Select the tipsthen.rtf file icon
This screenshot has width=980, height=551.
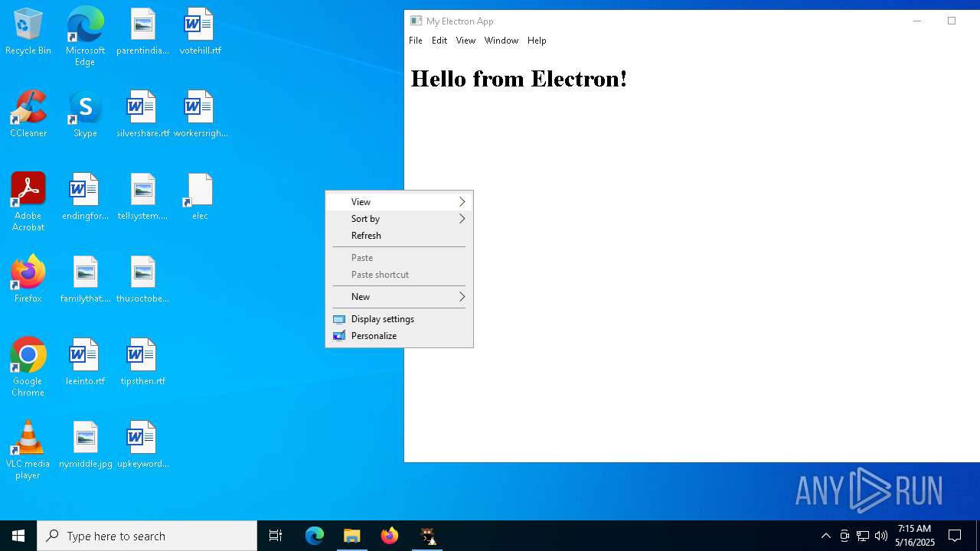pos(142,363)
